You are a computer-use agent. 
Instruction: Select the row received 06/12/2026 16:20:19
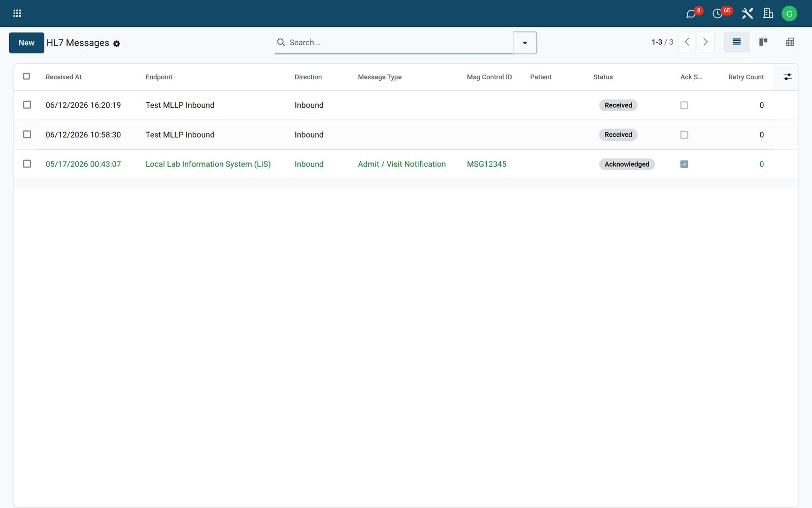click(x=27, y=105)
